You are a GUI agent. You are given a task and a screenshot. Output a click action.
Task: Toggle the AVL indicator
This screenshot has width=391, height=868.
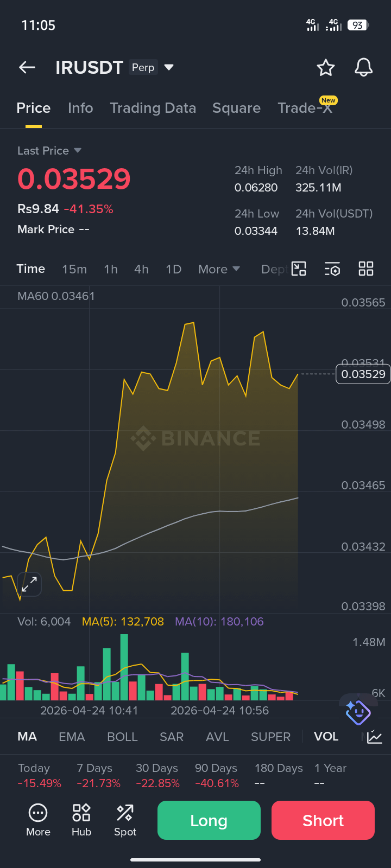(x=217, y=737)
